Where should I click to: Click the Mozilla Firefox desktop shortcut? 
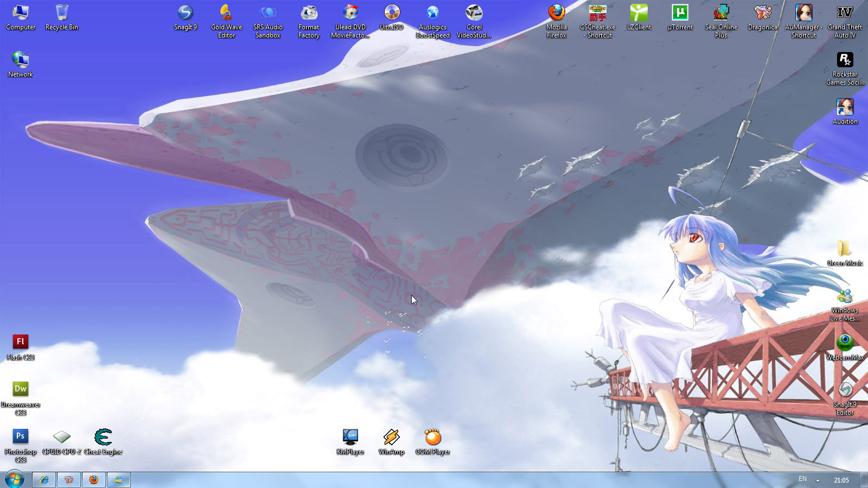pos(557,21)
